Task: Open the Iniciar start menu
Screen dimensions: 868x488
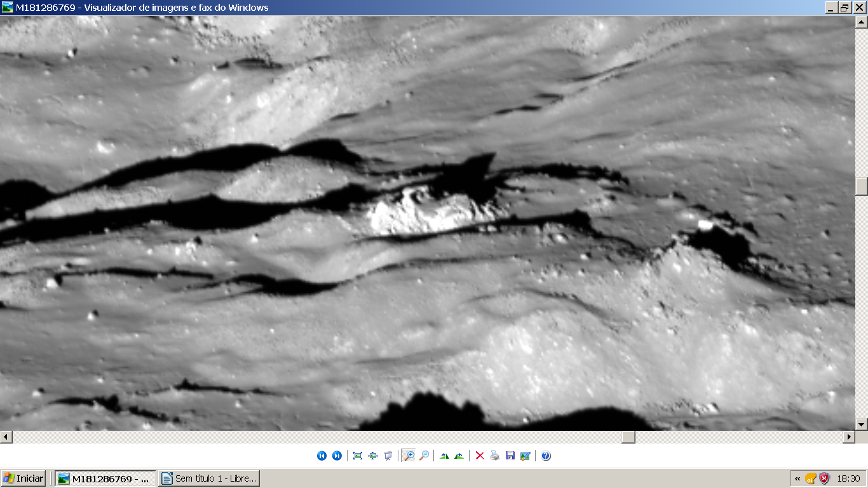Action: pos(24,478)
